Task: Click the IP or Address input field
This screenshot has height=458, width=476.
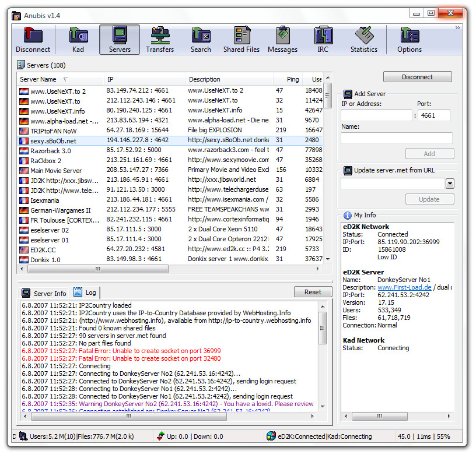Action: (376, 115)
